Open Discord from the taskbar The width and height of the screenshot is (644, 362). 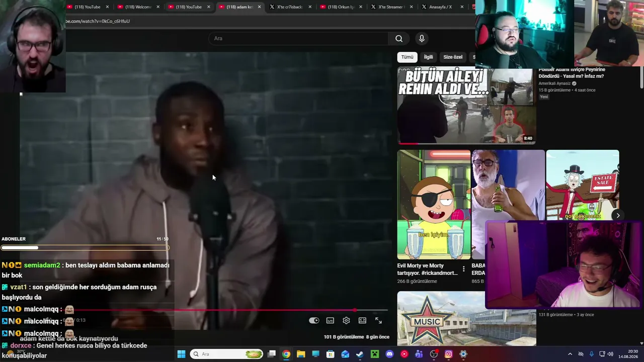click(389, 354)
